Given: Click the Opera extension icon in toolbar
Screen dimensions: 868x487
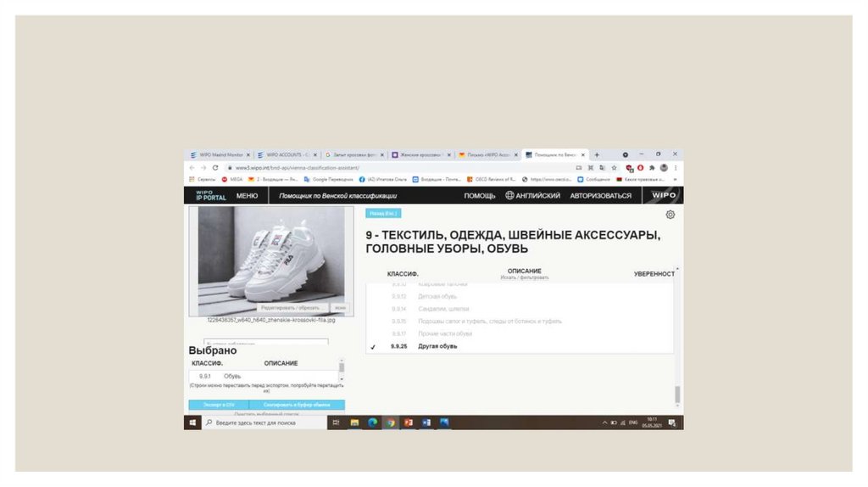Looking at the screenshot, I should pyautogui.click(x=641, y=168).
